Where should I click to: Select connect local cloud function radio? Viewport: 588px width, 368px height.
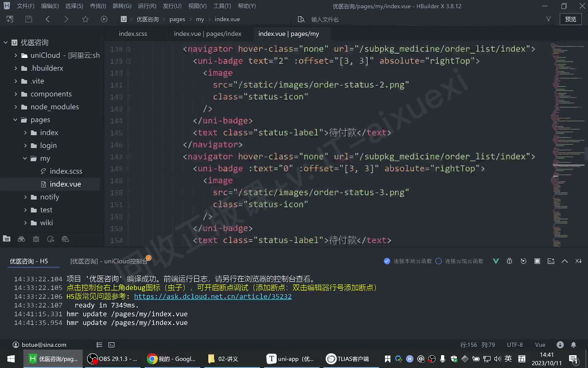tap(387, 261)
